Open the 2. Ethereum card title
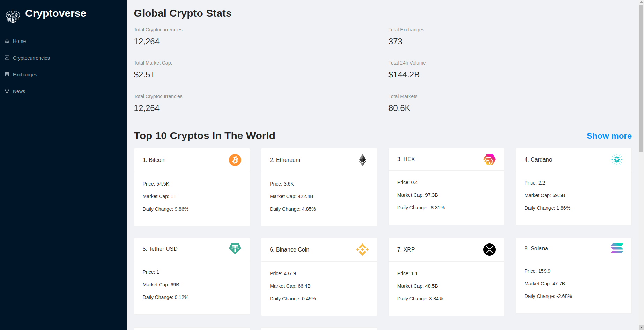 285,160
